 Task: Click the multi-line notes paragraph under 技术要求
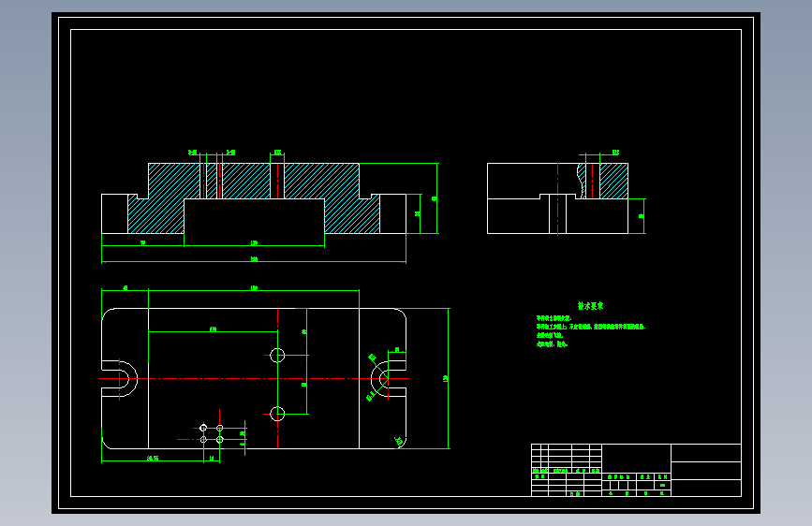pyautogui.click(x=590, y=330)
